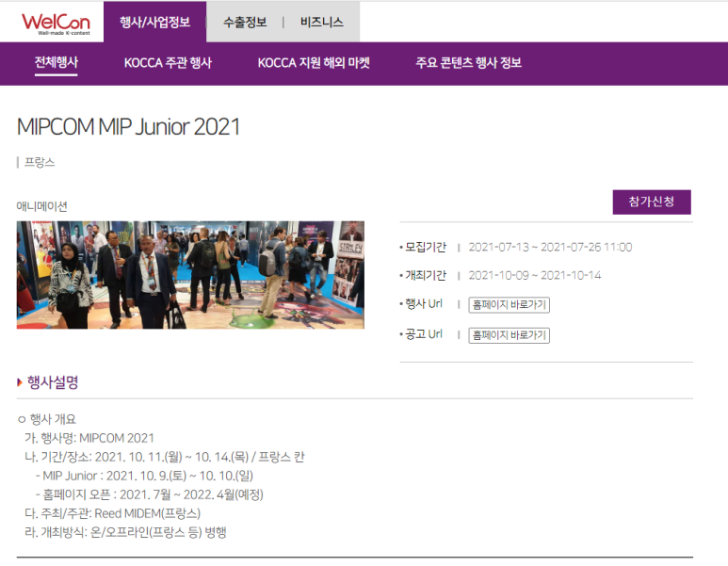Click the 기간/장소 line
The height and width of the screenshot is (566, 728).
165,458
